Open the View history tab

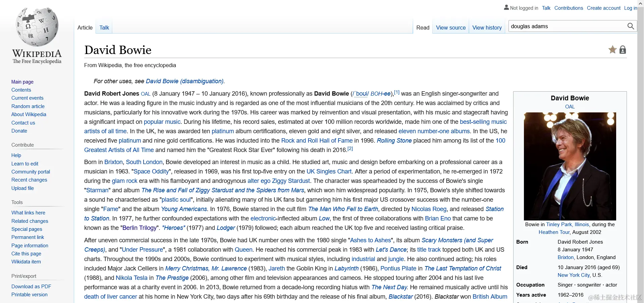pyautogui.click(x=487, y=28)
